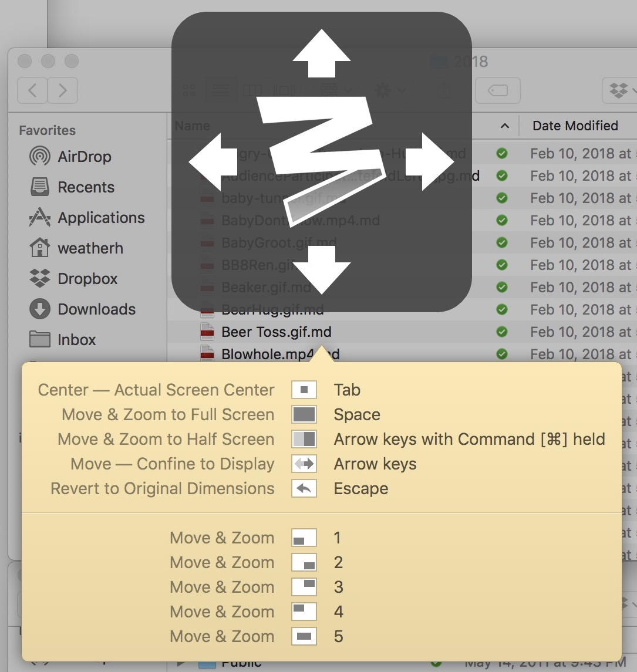Click the up arrow in the Moom overlay

(x=322, y=53)
